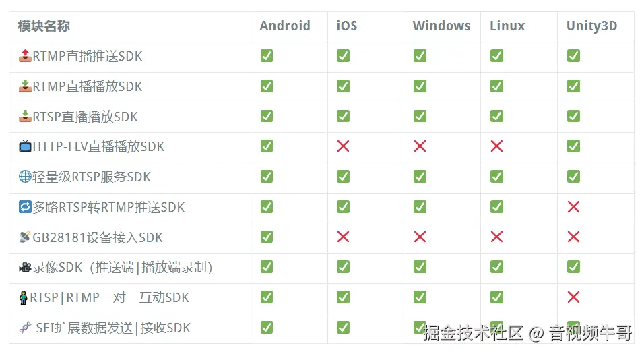Click the 模块名称 column header
Image resolution: width=644 pixels, height=354 pixels.
click(x=44, y=26)
